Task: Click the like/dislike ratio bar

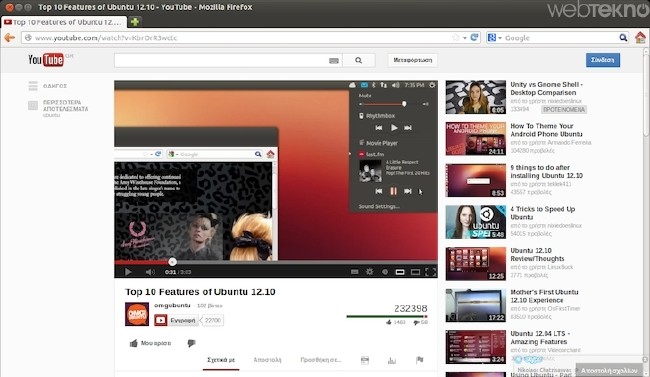Action: [387, 316]
